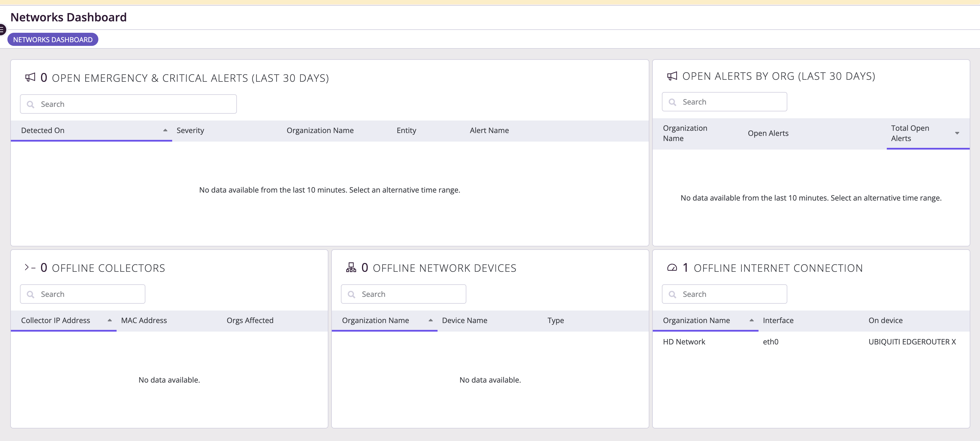Click megaphone icon beside Open Alerts By Org
This screenshot has height=441, width=980.
(x=672, y=76)
